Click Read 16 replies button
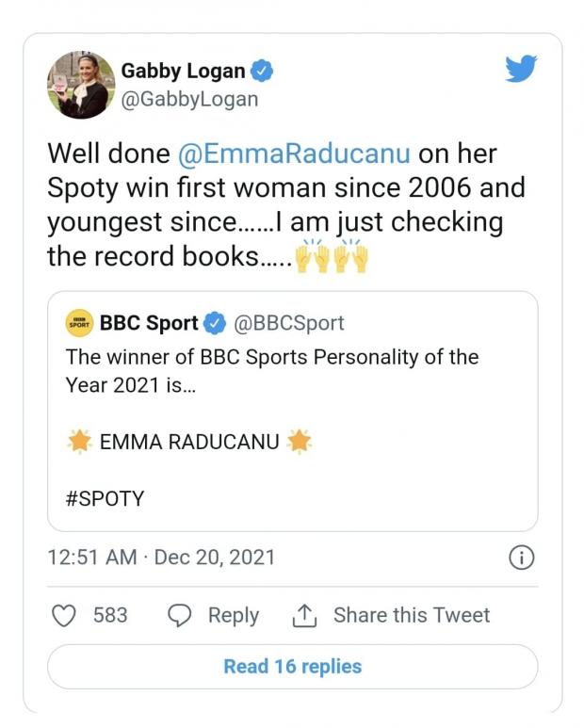 [x=292, y=667]
